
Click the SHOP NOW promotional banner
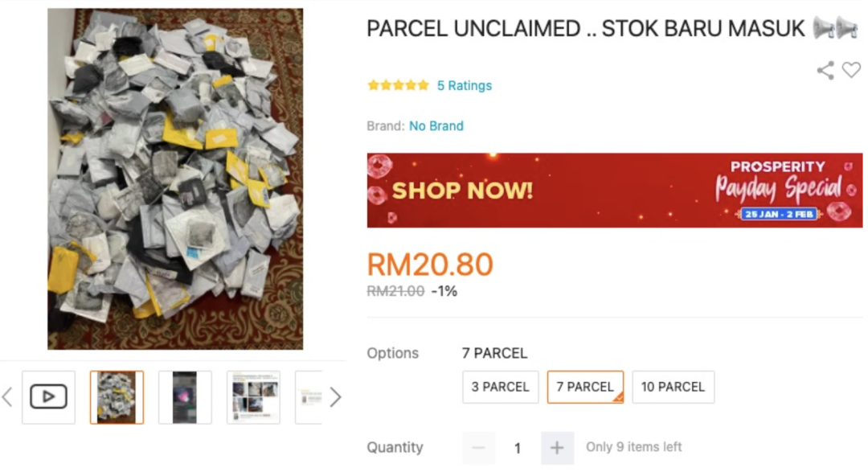(x=461, y=191)
